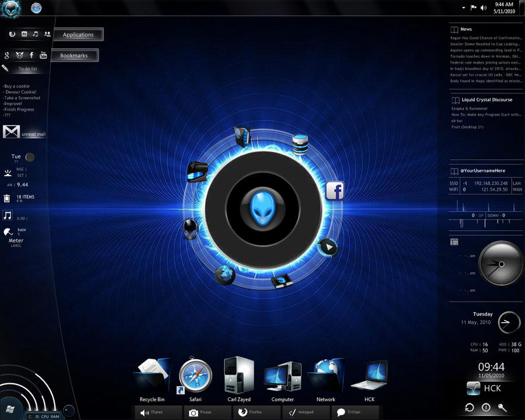The image size is (525, 420).
Task: Click the Bookmarks label button
Action: tap(74, 55)
